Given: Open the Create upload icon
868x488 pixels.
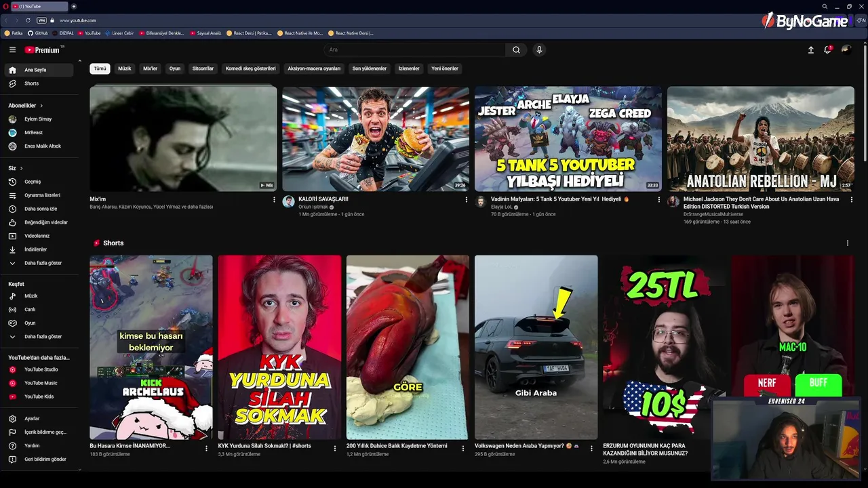Looking at the screenshot, I should (x=810, y=49).
